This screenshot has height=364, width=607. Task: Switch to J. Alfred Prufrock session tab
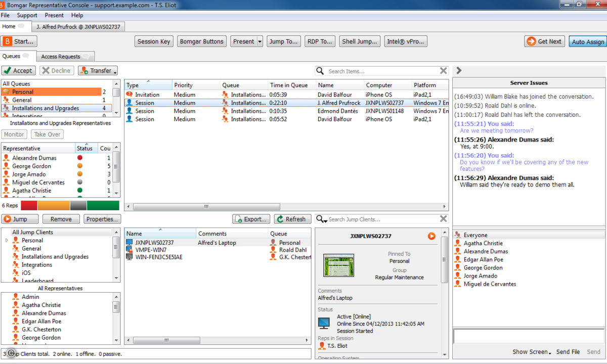coord(78,27)
